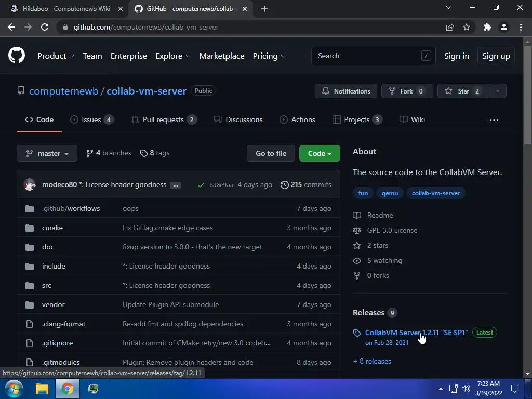
Task: Click the GitHub octocat logo
Action: pyautogui.click(x=17, y=56)
